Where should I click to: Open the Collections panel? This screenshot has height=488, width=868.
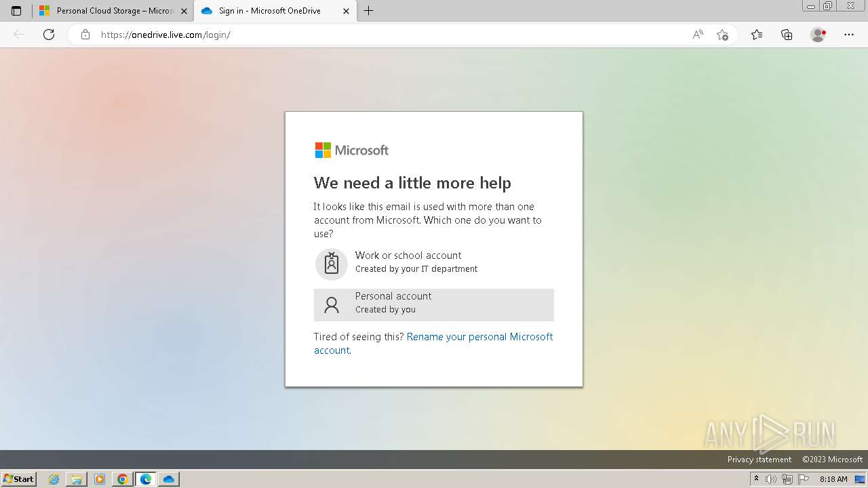(x=787, y=35)
